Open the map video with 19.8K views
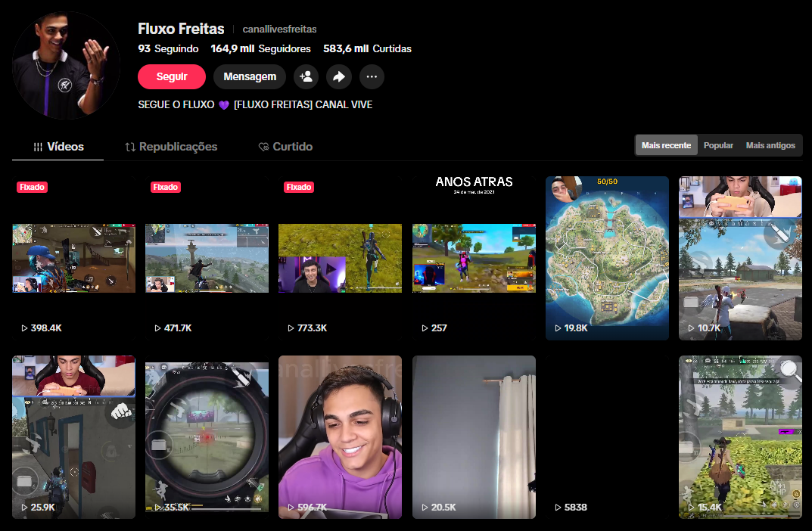Viewport: 812px width, 531px height. [607, 258]
